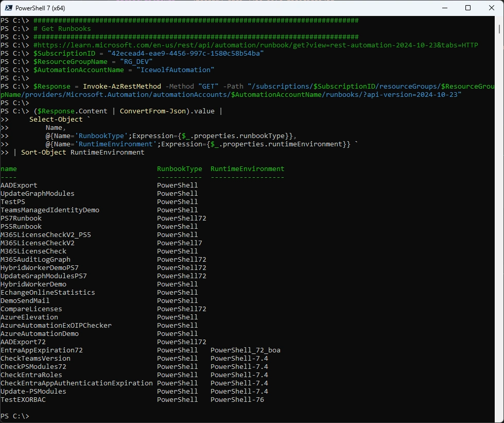504x423 pixels.
Task: Click the Invoke-AzRestMethod command text
Action: tap(122, 87)
